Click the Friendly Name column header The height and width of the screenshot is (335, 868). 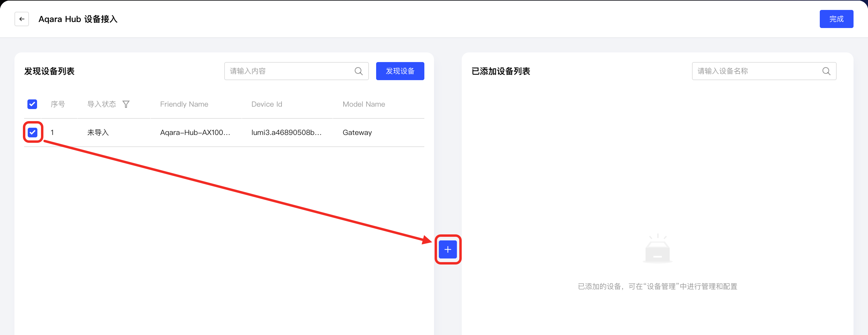pos(184,104)
